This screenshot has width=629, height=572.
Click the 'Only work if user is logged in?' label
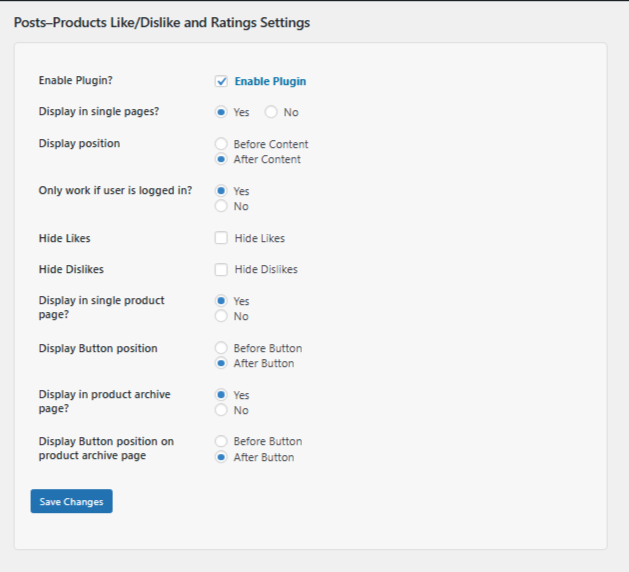[115, 190]
